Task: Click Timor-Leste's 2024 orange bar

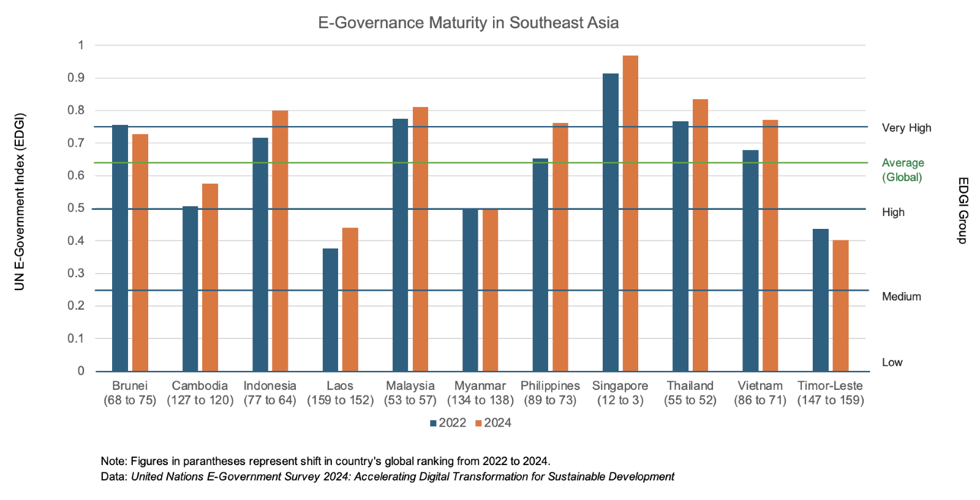Action: (840, 305)
